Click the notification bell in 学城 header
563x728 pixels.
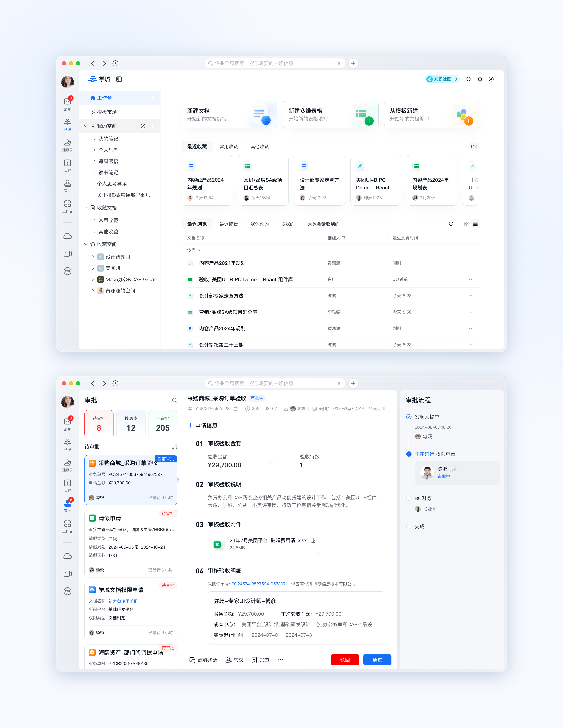pos(480,79)
